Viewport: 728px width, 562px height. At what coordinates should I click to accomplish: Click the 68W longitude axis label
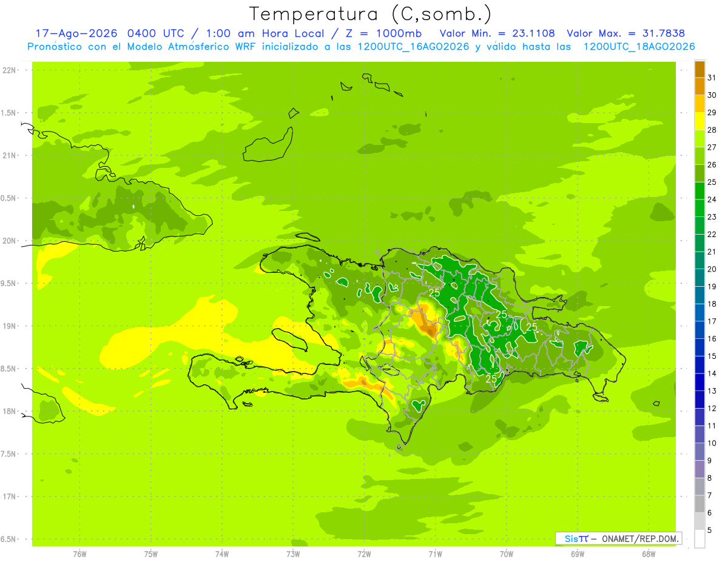[649, 554]
